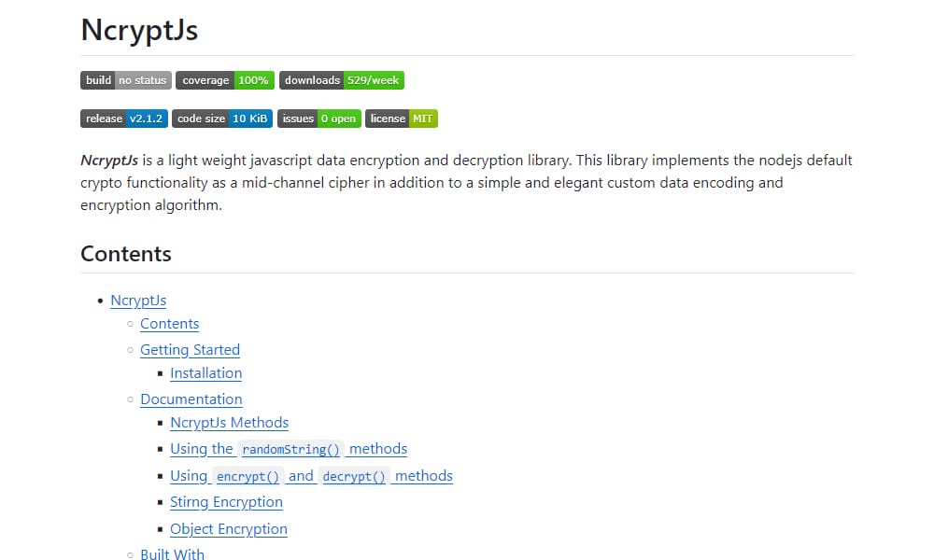
Task: Open the top-level NcryptJs contents link
Action: 138,301
